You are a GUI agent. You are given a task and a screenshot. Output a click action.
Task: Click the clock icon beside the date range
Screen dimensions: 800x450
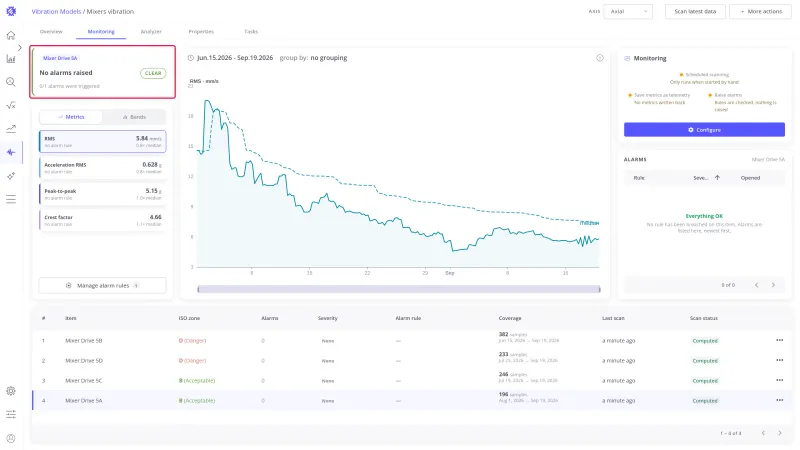tap(190, 58)
